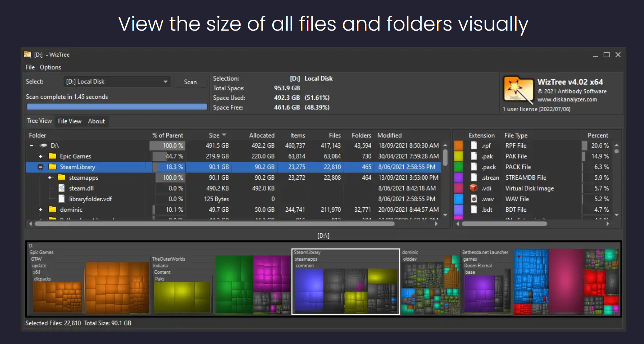Sort by the Folder column header
This screenshot has width=644, height=344.
(37, 135)
